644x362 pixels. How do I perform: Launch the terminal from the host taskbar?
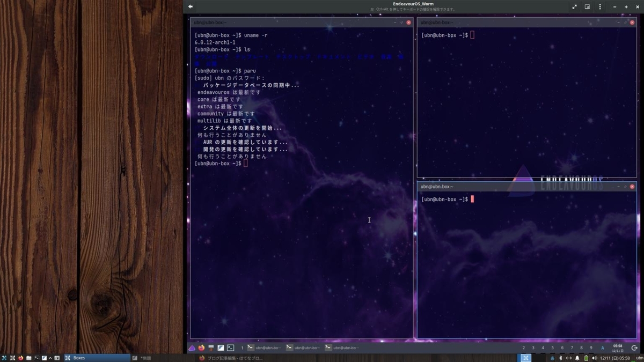point(36,358)
